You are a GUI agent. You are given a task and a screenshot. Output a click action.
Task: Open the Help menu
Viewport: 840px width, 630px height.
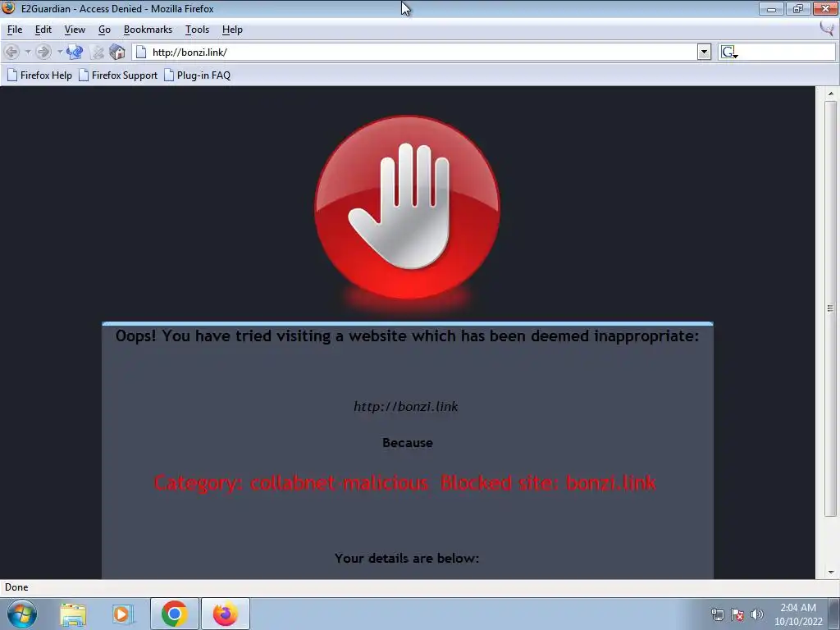232,30
